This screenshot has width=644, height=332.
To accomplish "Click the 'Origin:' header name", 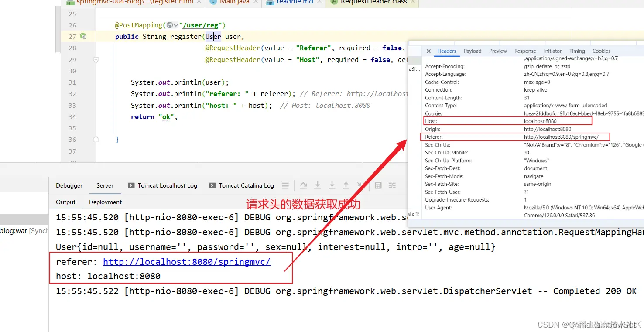I will 433,129.
